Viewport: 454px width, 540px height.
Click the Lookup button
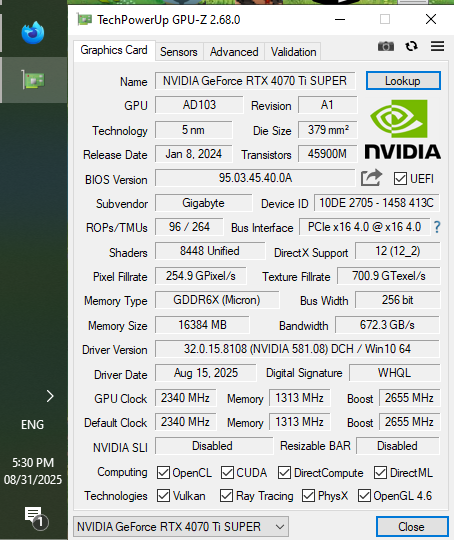coord(403,81)
